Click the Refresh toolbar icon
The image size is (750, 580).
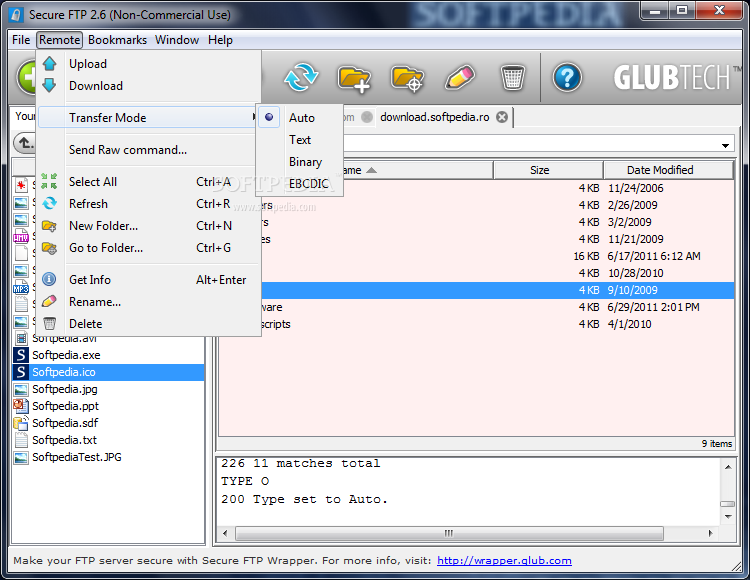tap(300, 77)
